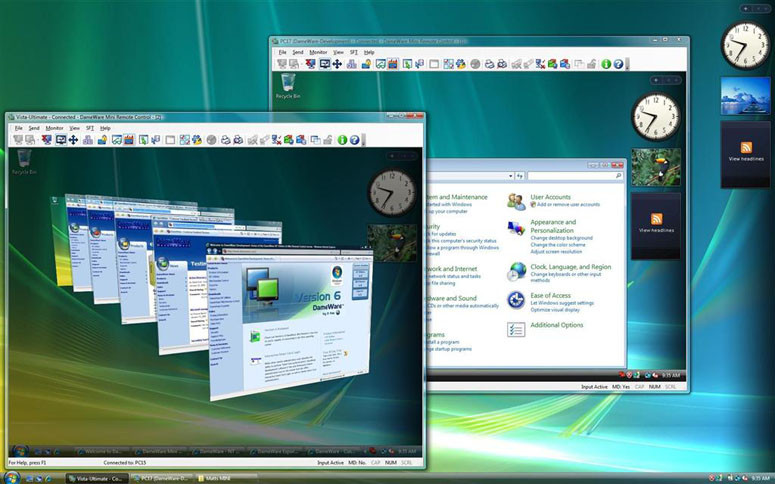Switch to Vista-Ultimate taskbar button
The width and height of the screenshot is (775, 484).
[96, 479]
